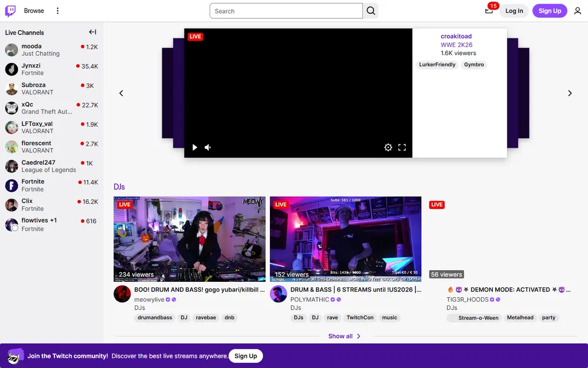The height and width of the screenshot is (368, 588).
Task: Play the featured croakitoad stream
Action: [195, 148]
